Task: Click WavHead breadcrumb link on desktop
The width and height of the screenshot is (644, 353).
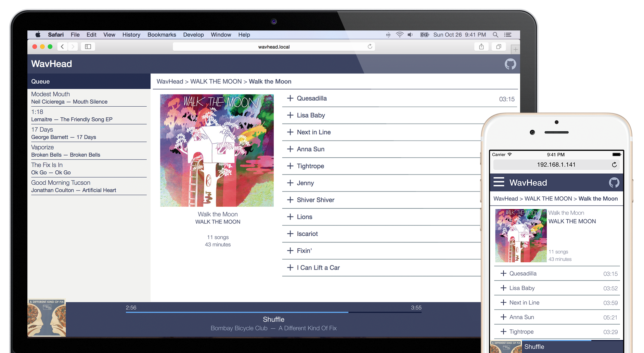Action: point(170,81)
